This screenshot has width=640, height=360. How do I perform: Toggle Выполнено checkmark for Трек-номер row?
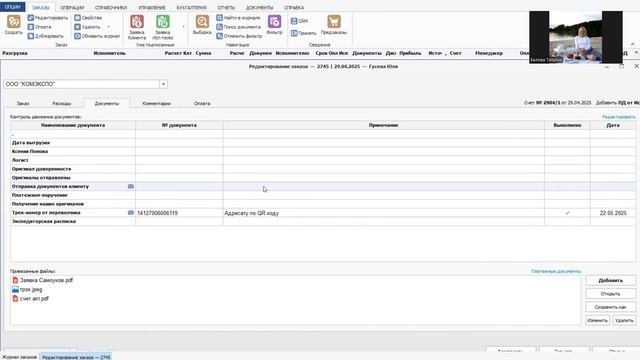(x=567, y=213)
